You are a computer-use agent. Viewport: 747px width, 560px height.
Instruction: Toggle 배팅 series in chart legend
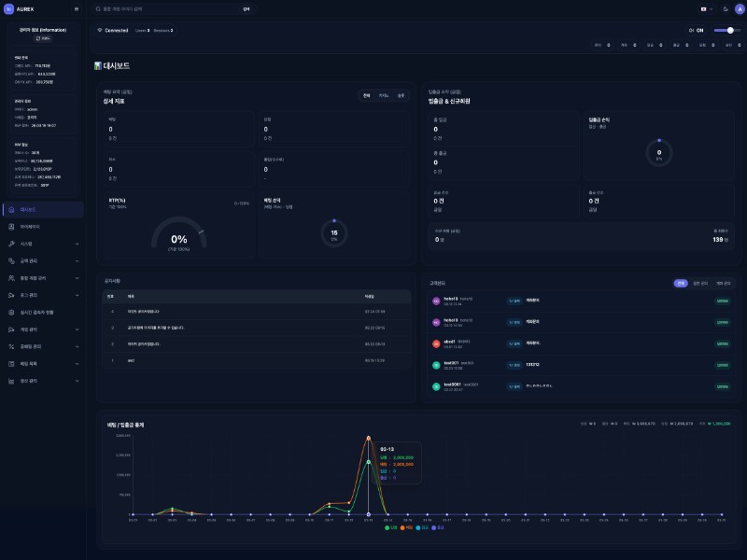[405, 527]
